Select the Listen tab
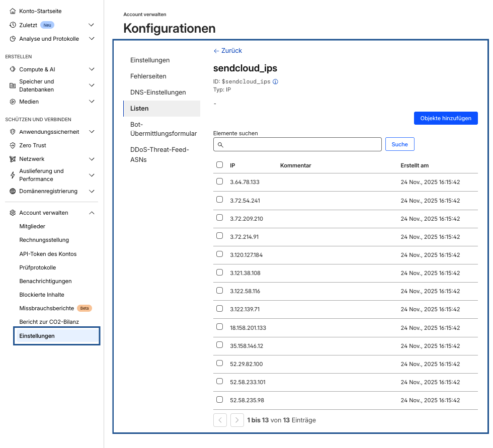The width and height of the screenshot is (493, 448). 162,109
